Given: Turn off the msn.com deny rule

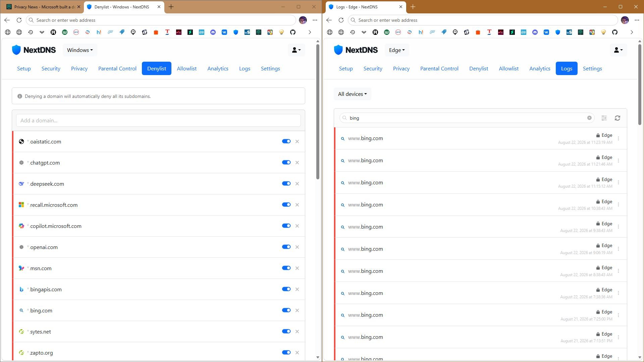Looking at the screenshot, I should 286,268.
